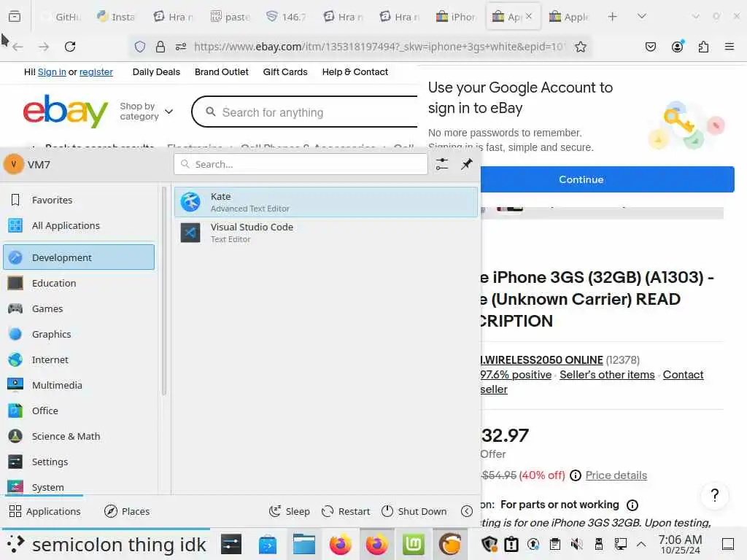This screenshot has width=747, height=560.
Task: Open Gift Cards link
Action: click(x=285, y=72)
